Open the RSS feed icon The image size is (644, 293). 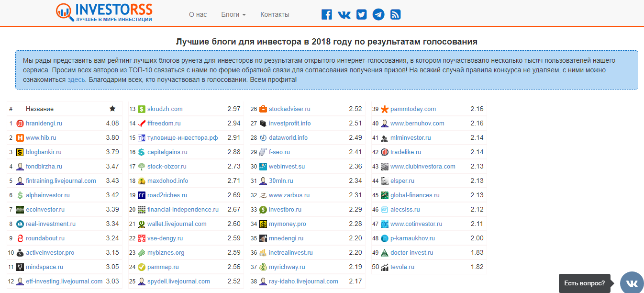(396, 14)
